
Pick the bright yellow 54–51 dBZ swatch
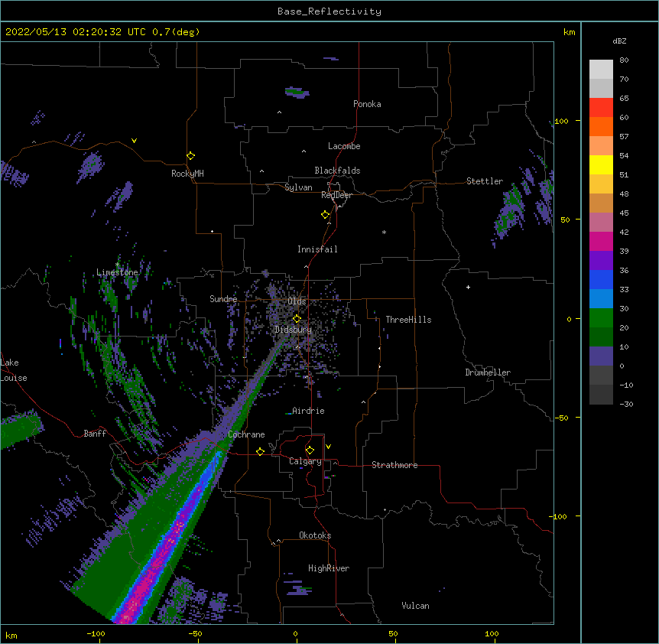coord(601,164)
